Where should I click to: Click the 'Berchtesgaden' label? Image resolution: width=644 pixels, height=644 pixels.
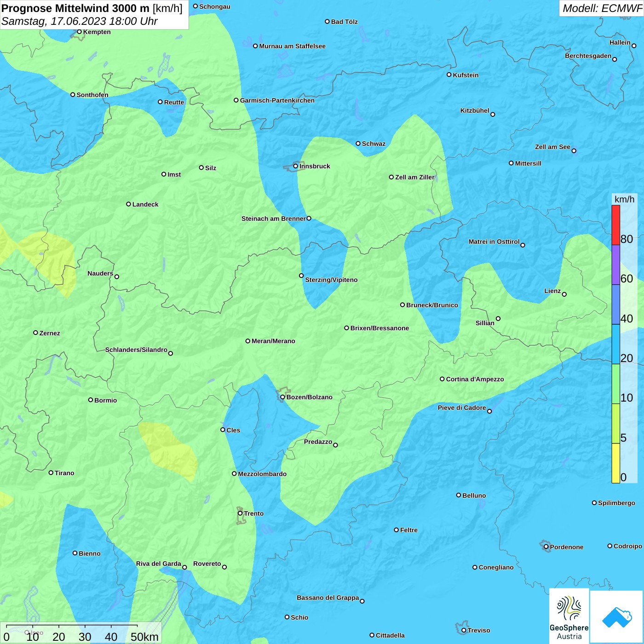point(588,56)
